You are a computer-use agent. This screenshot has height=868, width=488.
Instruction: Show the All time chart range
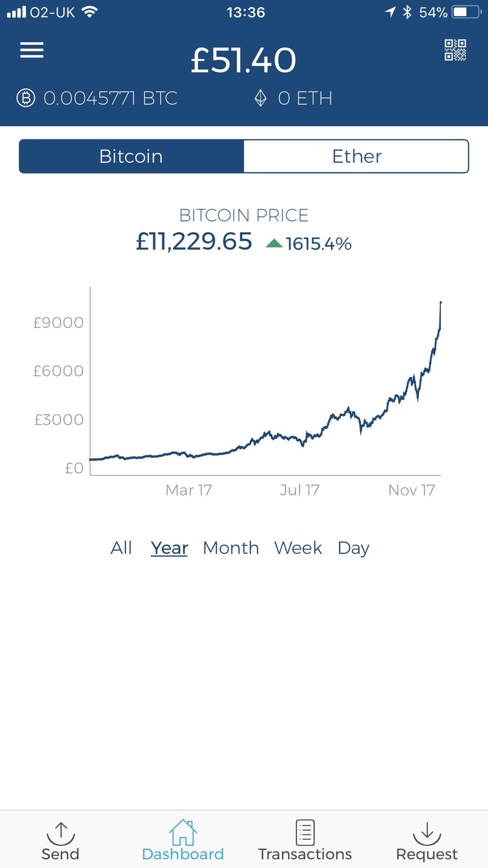point(121,548)
